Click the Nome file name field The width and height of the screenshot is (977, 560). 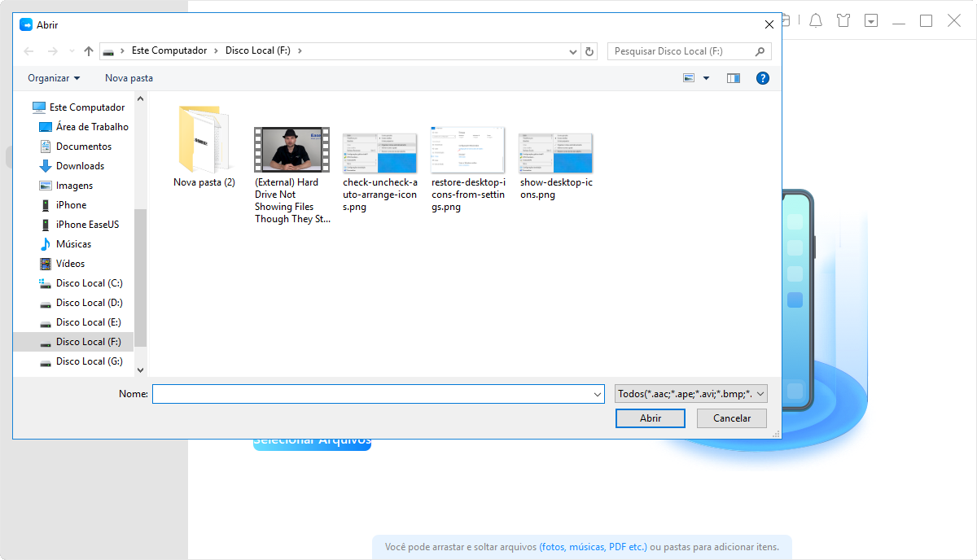pyautogui.click(x=375, y=394)
